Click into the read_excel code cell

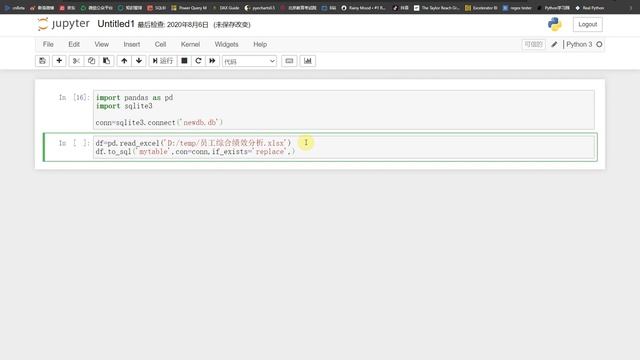[344, 147]
